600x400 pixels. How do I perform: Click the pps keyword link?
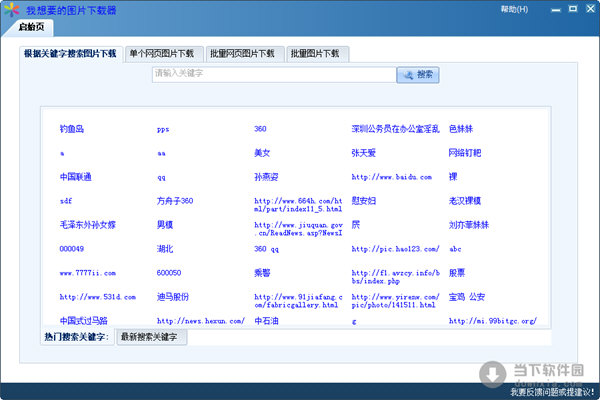[x=163, y=129]
